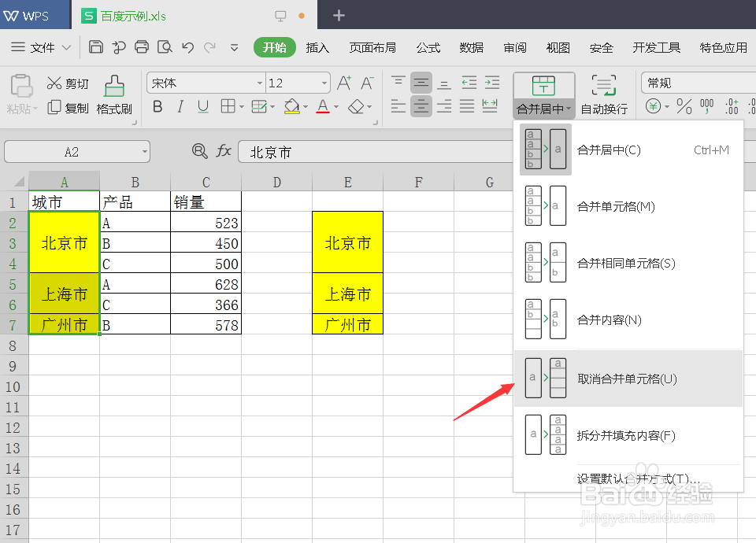Align text to top of cell
The height and width of the screenshot is (543, 756).
(x=398, y=83)
